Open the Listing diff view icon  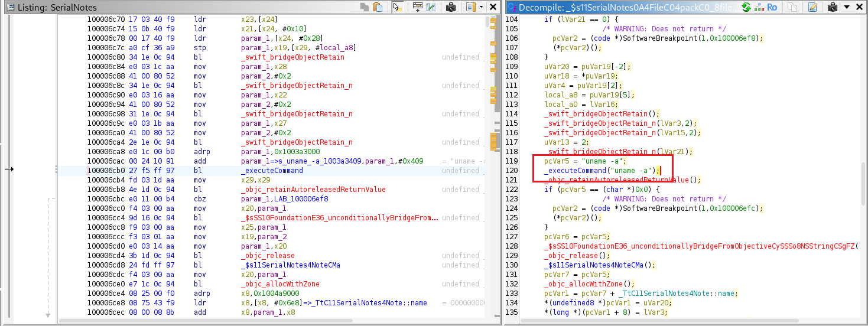(x=431, y=7)
